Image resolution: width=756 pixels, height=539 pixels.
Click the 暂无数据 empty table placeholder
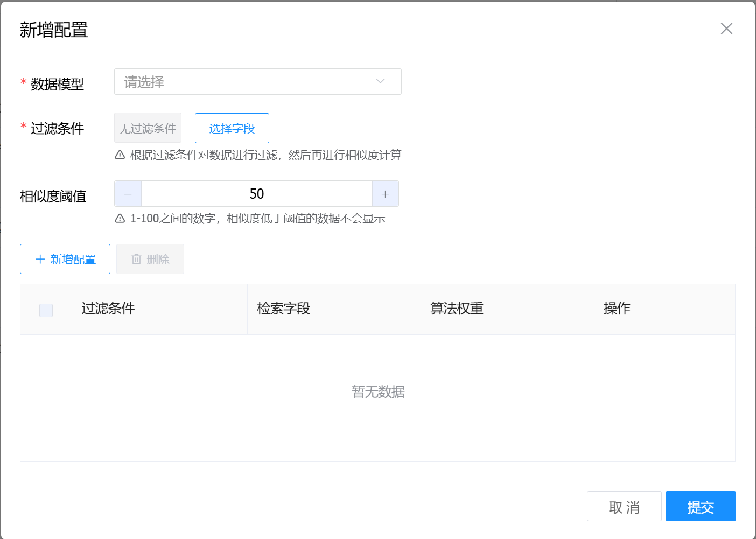[378, 392]
